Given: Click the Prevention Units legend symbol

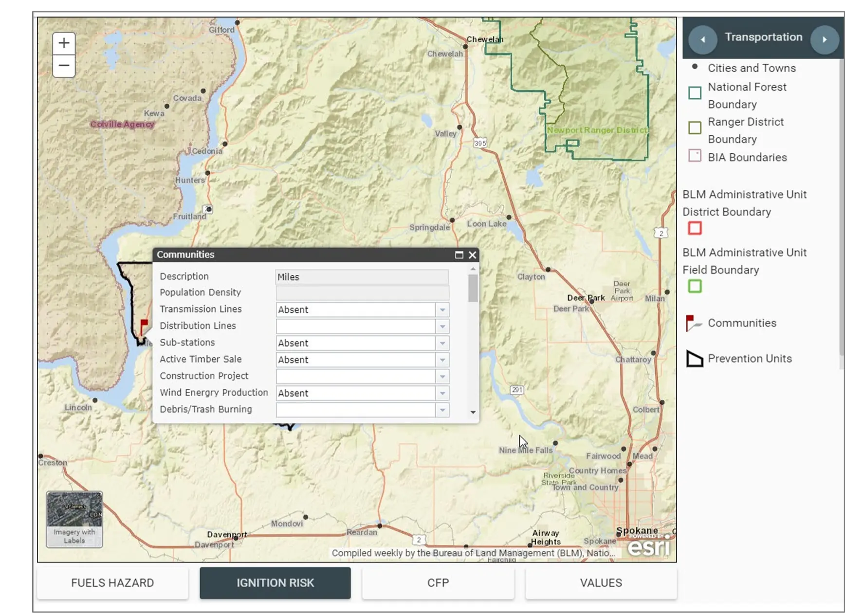Looking at the screenshot, I should tap(694, 359).
